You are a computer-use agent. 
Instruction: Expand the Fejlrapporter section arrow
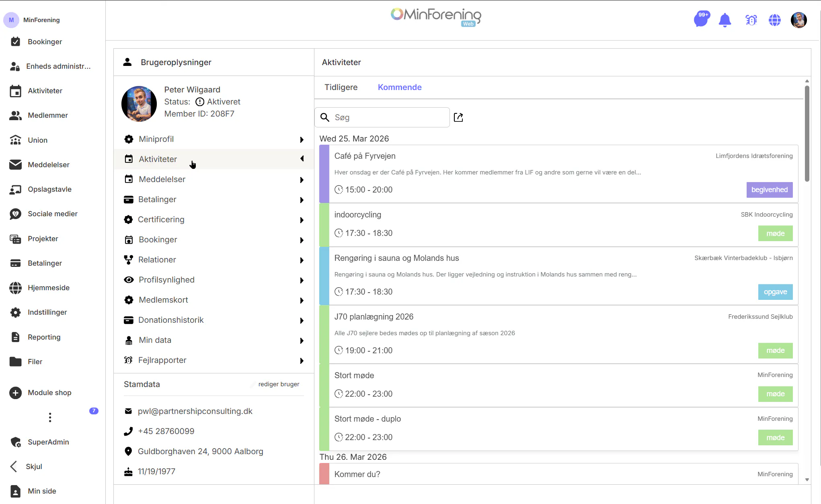point(302,361)
